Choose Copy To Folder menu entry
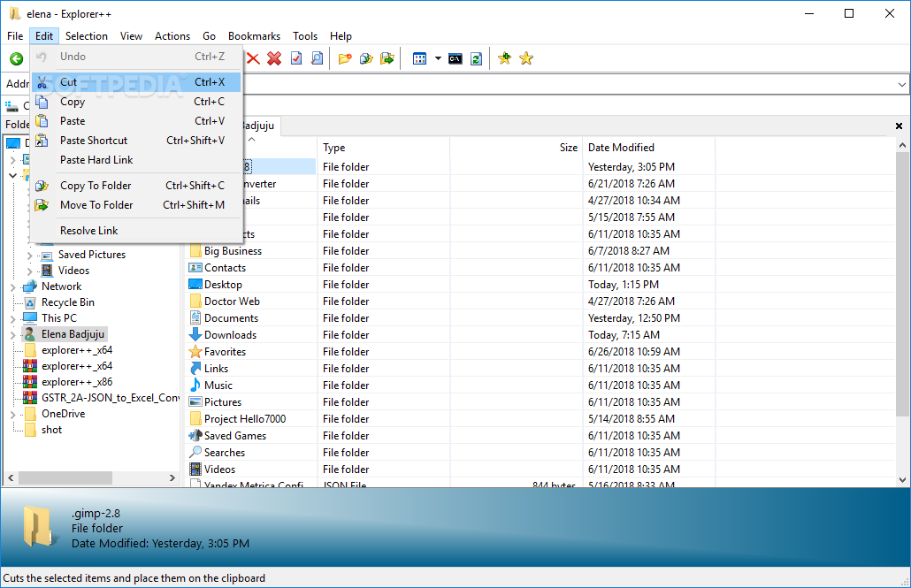The width and height of the screenshot is (911, 588). [x=136, y=186]
